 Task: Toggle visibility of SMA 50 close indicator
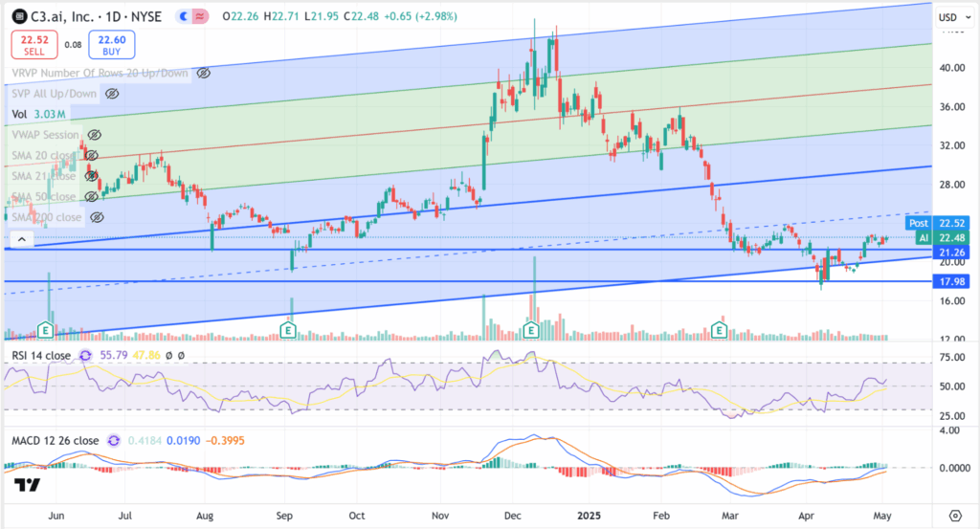pyautogui.click(x=91, y=197)
